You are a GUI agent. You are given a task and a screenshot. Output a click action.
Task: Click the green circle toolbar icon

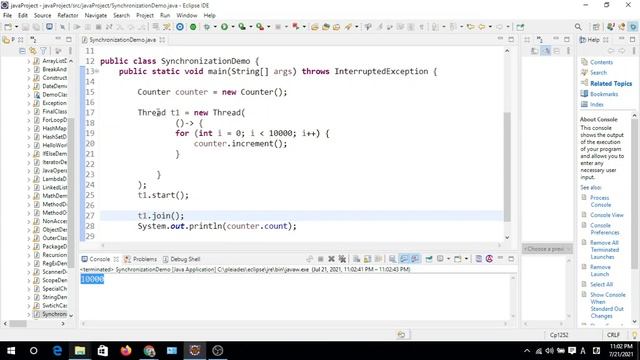[193, 27]
